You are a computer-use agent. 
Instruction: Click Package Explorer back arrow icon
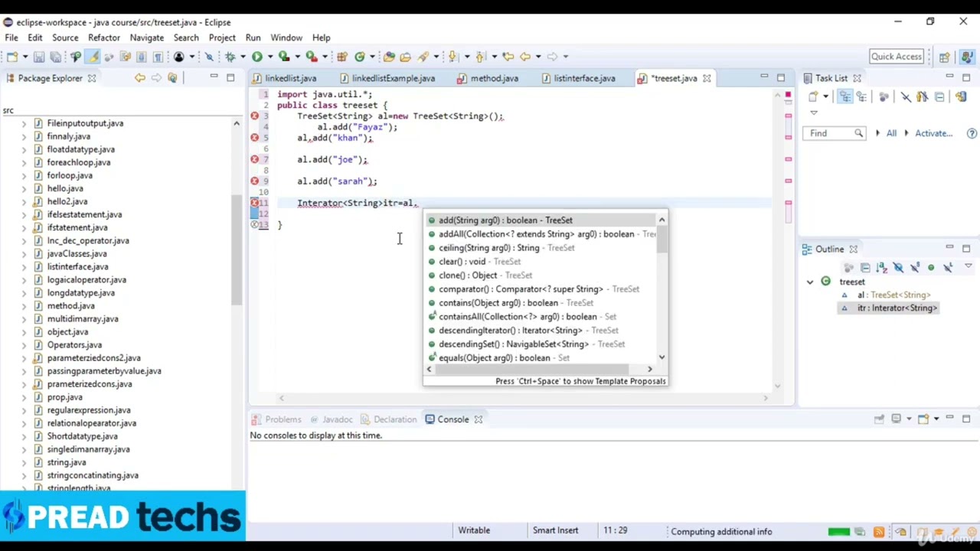click(x=139, y=77)
